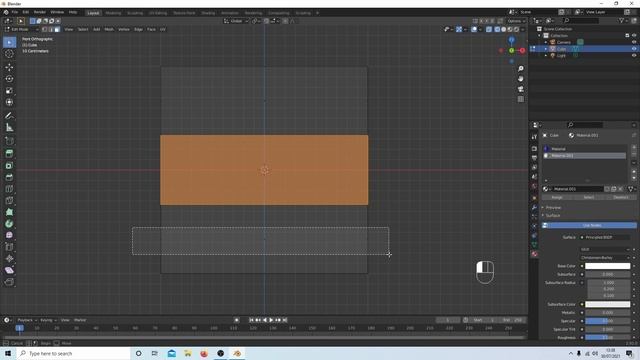
Task: Select the Bevel tool
Action: coord(9,177)
